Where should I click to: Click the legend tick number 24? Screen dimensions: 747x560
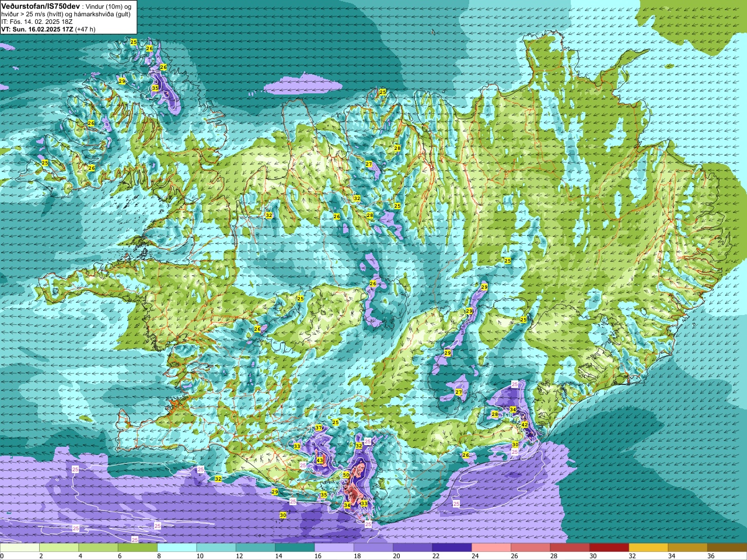pos(475,556)
